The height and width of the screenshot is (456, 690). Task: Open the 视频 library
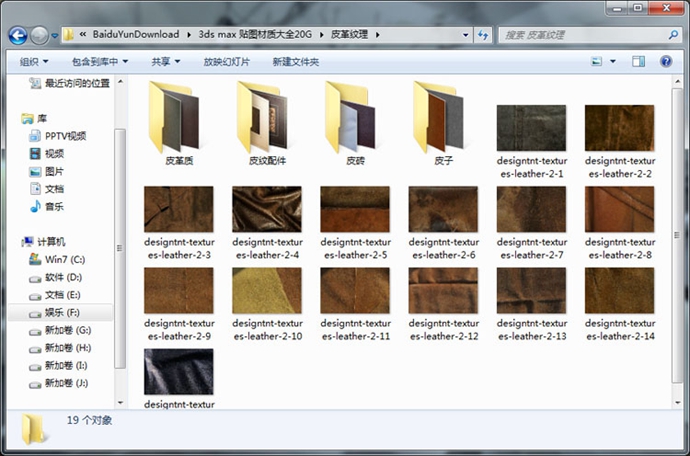(x=47, y=154)
